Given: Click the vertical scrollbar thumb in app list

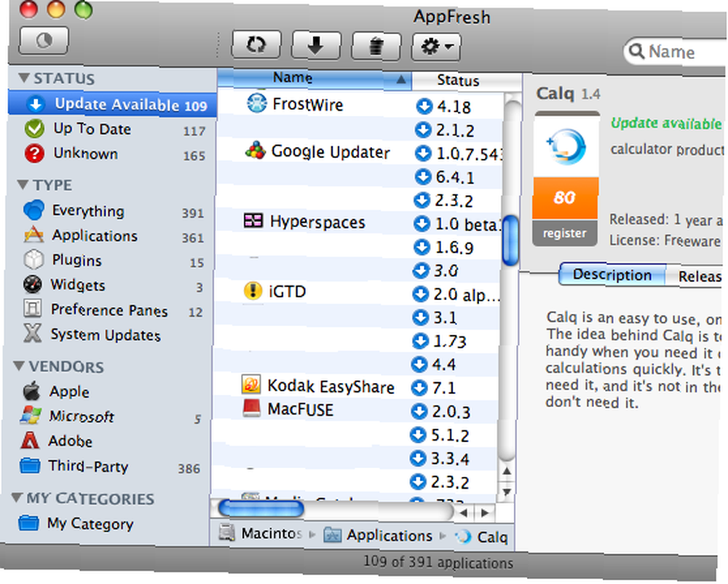Looking at the screenshot, I should tap(511, 240).
